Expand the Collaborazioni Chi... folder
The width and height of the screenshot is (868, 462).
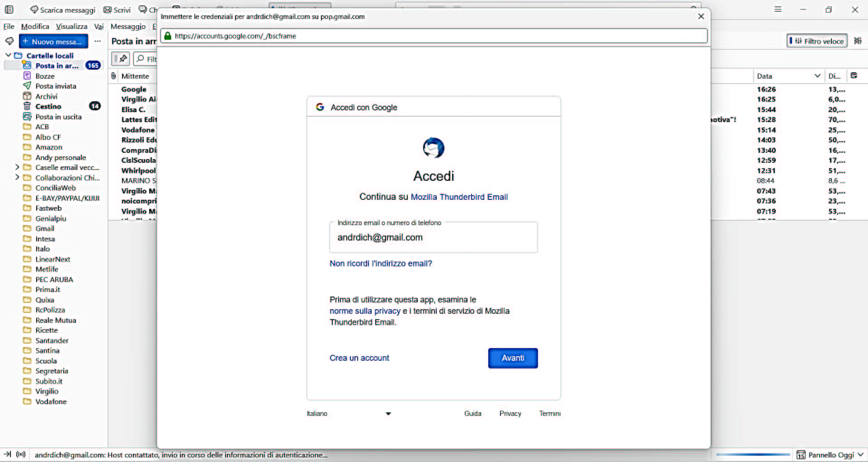(x=17, y=177)
